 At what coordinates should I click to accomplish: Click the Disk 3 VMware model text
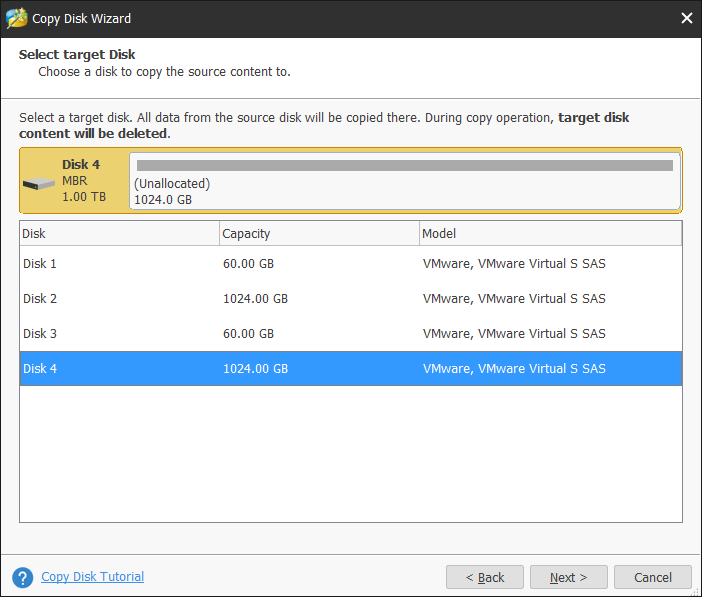click(514, 333)
